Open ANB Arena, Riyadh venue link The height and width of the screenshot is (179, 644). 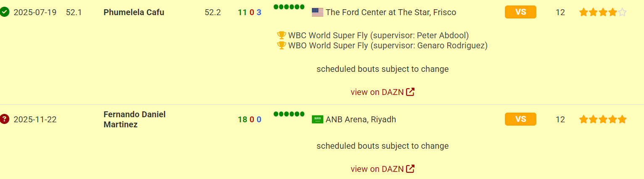pos(361,120)
